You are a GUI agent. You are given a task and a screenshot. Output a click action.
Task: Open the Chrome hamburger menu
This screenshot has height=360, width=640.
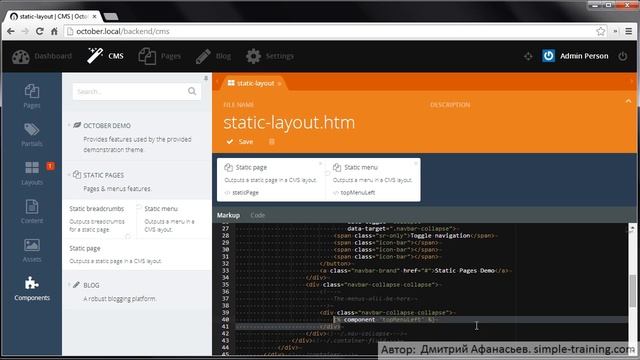coord(629,31)
